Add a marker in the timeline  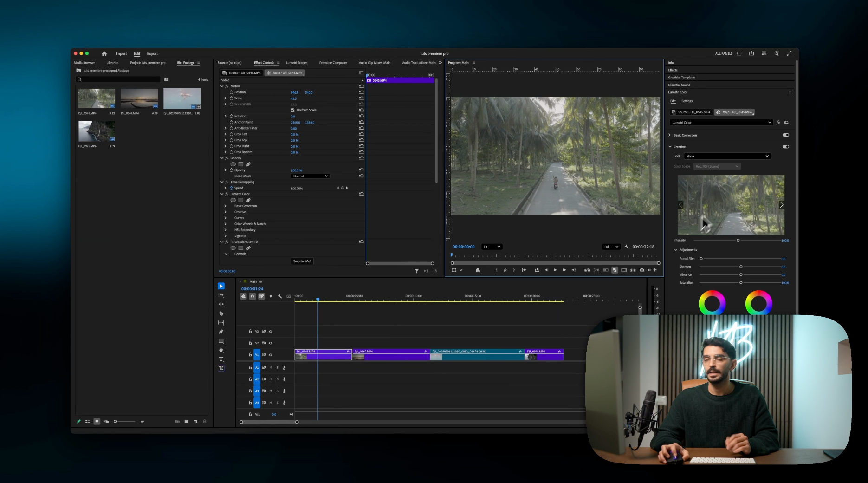[x=271, y=296]
